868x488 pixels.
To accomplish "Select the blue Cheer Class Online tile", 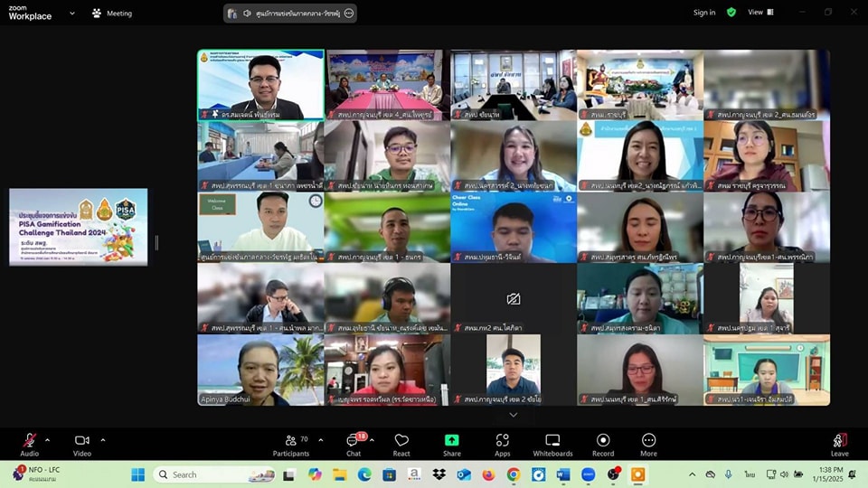I will (x=514, y=228).
